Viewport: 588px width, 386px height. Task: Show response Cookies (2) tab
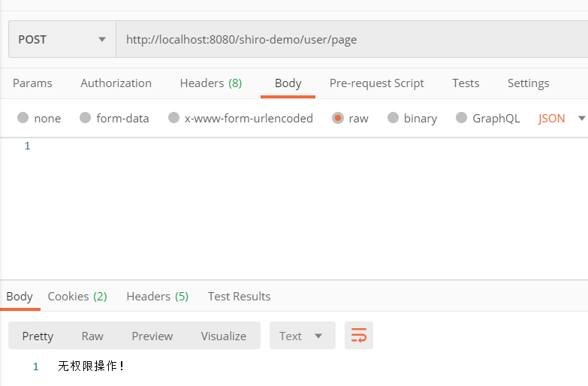tap(77, 297)
